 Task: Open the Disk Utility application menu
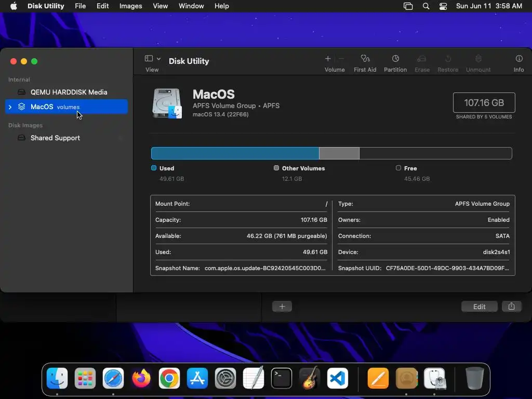pyautogui.click(x=46, y=6)
